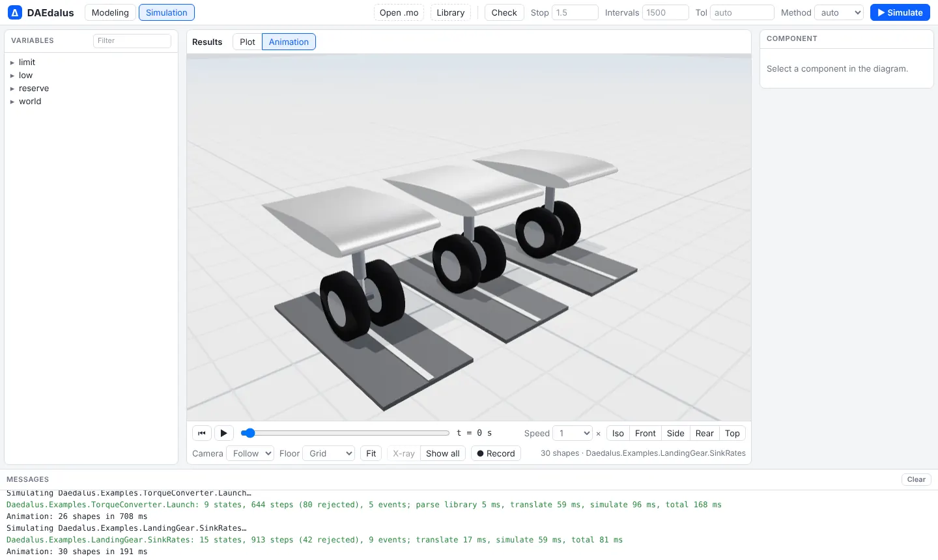Play the animation

[223, 433]
